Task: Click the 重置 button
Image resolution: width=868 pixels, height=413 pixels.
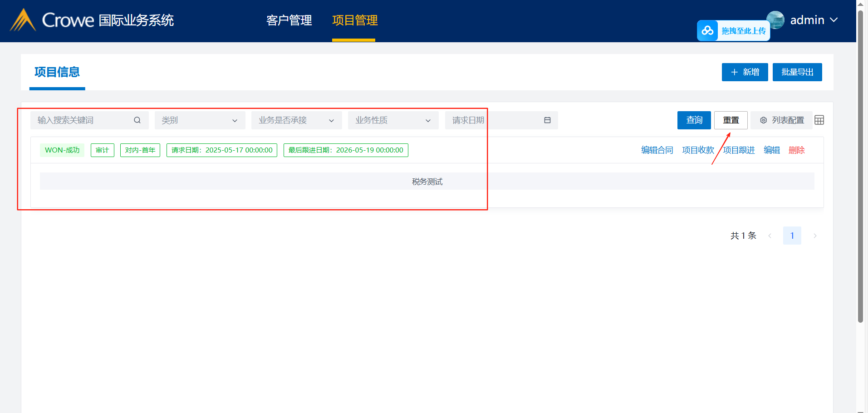Action: (x=731, y=120)
